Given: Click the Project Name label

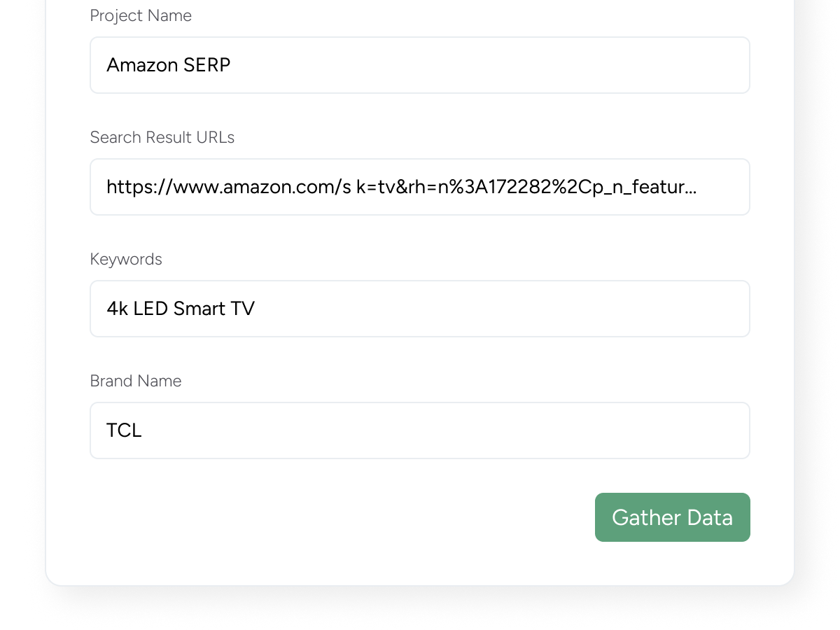Looking at the screenshot, I should (x=141, y=15).
